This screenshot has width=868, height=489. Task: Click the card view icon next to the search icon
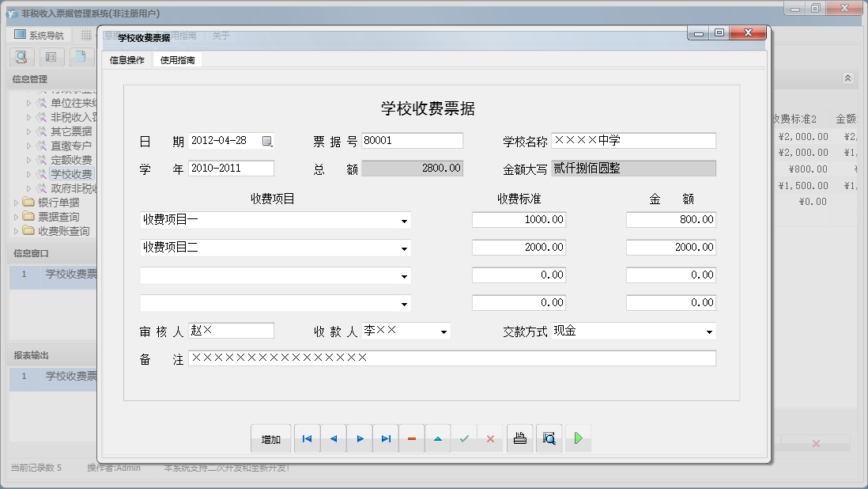(51, 57)
